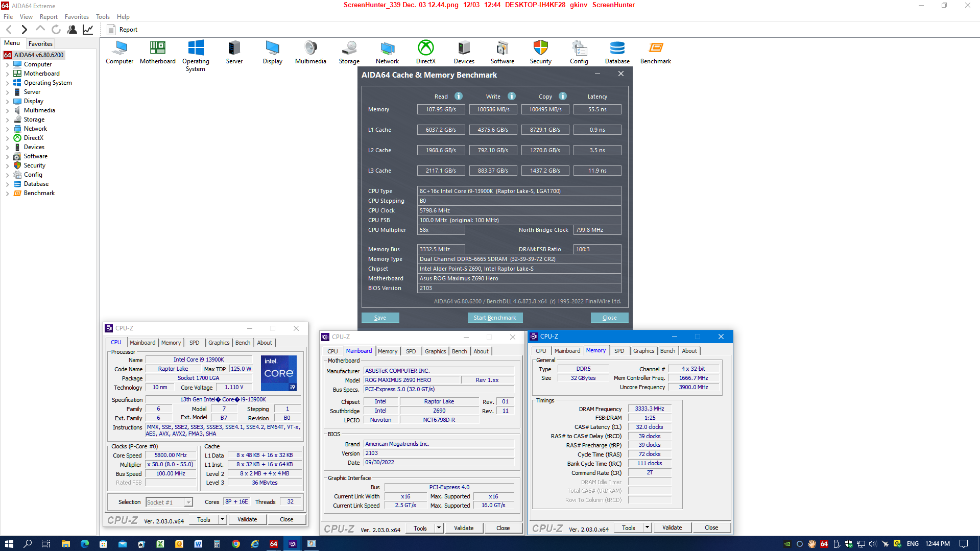
Task: Click the toolbar user manager icon
Action: (72, 30)
